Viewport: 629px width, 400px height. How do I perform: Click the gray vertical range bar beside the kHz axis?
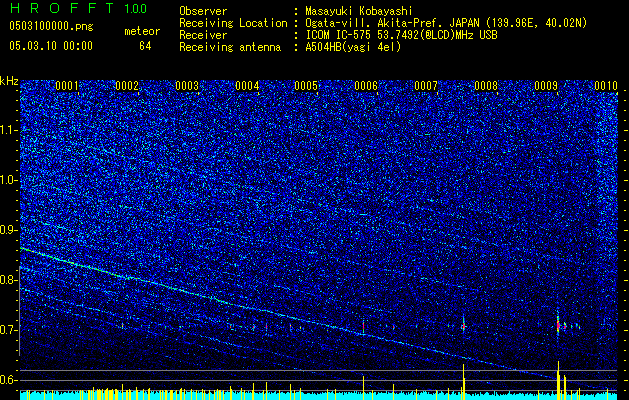[x=20, y=311]
